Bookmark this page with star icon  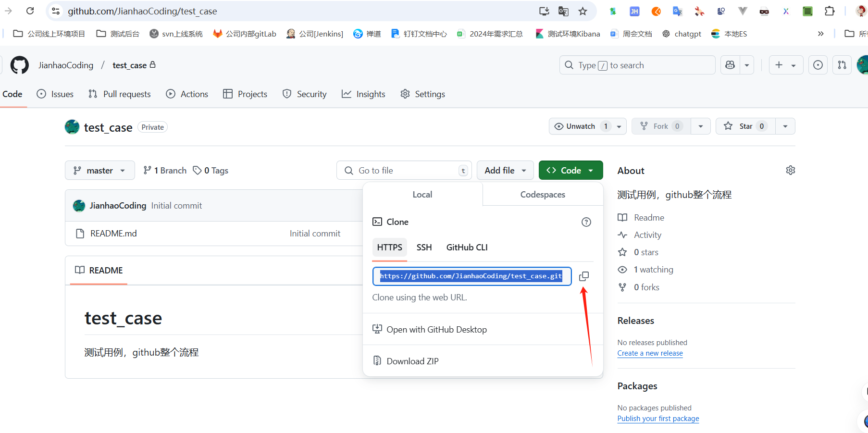pyautogui.click(x=583, y=11)
